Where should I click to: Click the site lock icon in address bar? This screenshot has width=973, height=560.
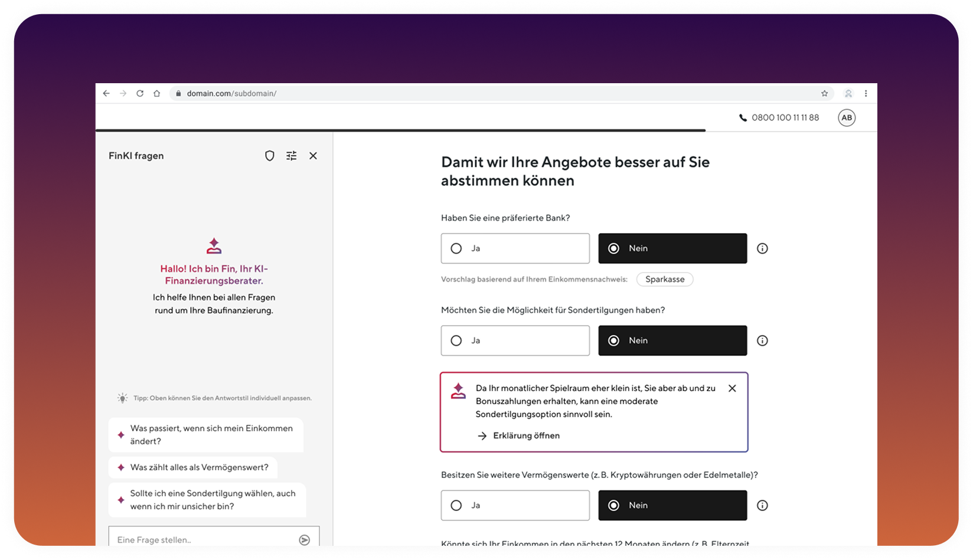[178, 93]
